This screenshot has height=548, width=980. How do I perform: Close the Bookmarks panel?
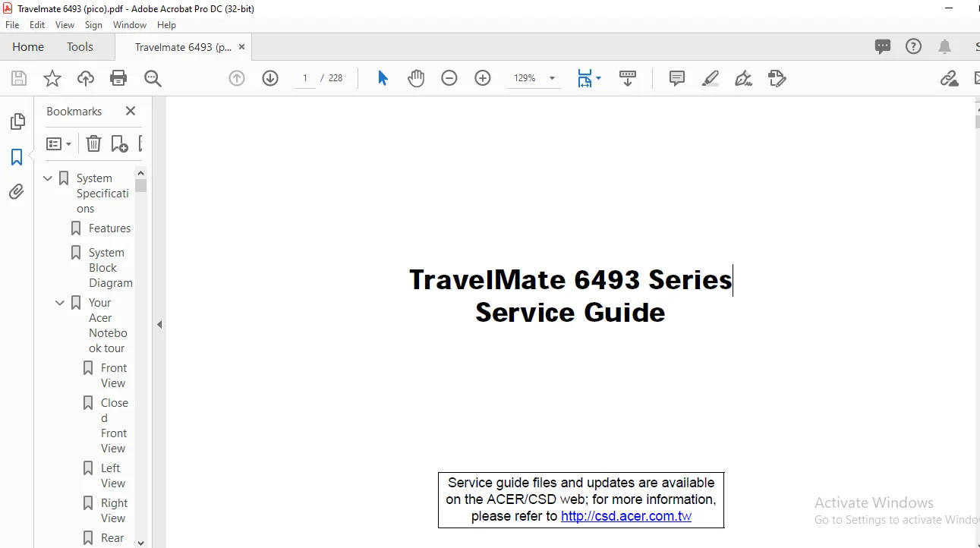[131, 111]
